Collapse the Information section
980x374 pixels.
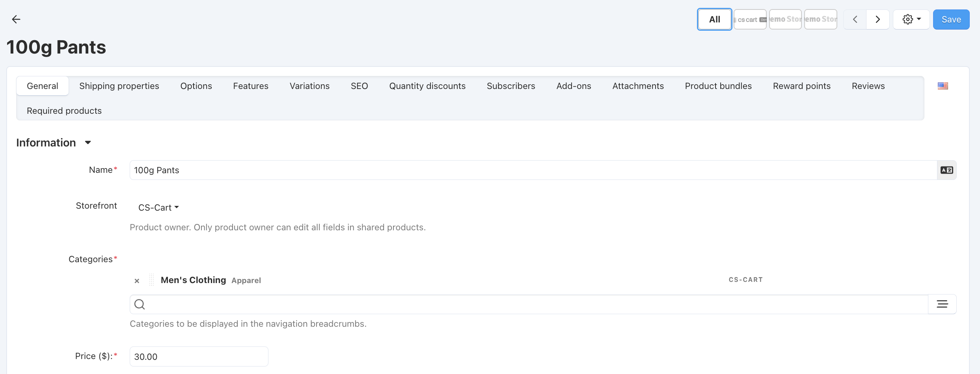(88, 143)
